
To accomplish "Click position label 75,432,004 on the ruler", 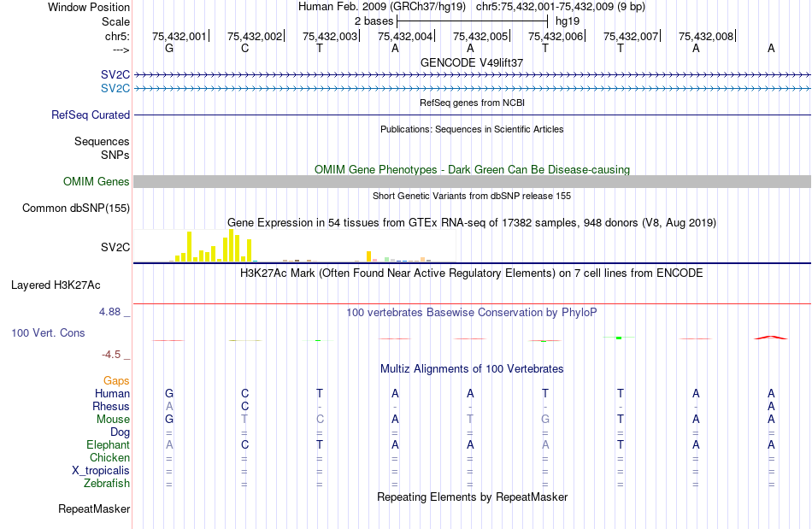I will pyautogui.click(x=404, y=36).
